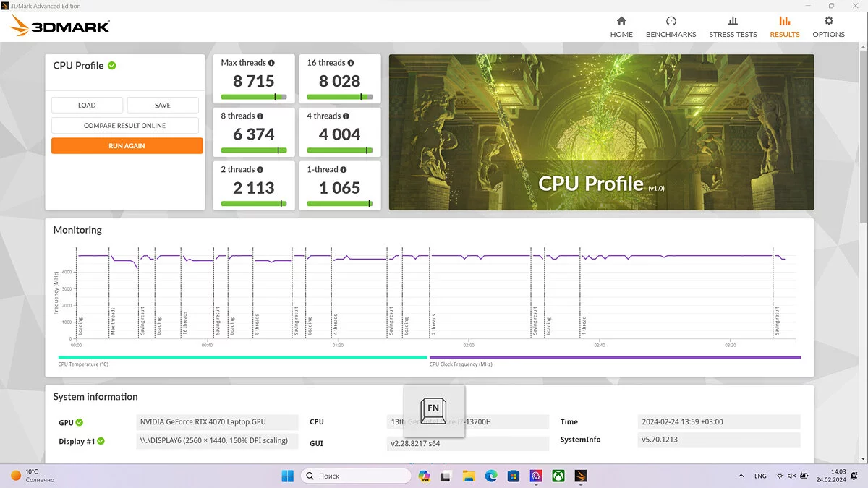Screen dimensions: 868x488
Task: Click the 3DMark logo in the header
Action: pos(61,27)
